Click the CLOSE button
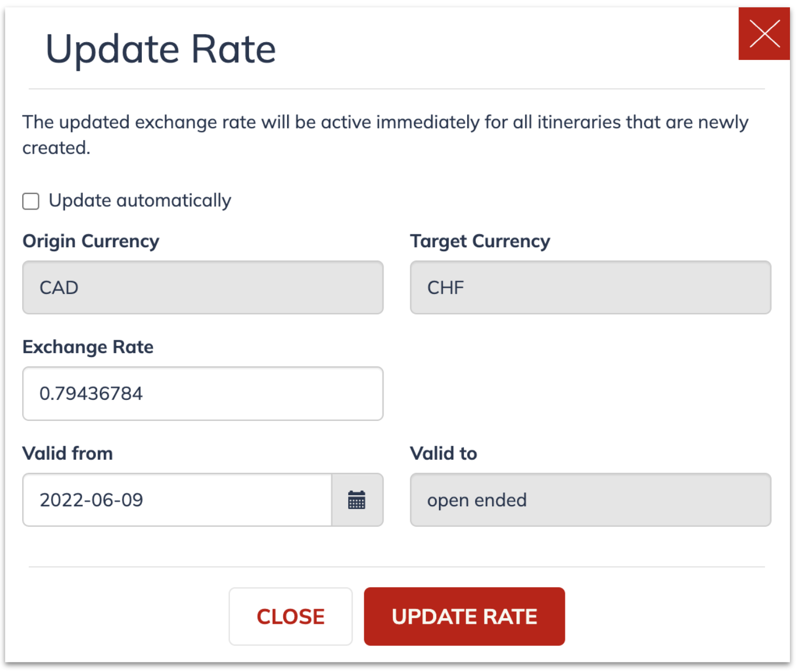 (290, 617)
